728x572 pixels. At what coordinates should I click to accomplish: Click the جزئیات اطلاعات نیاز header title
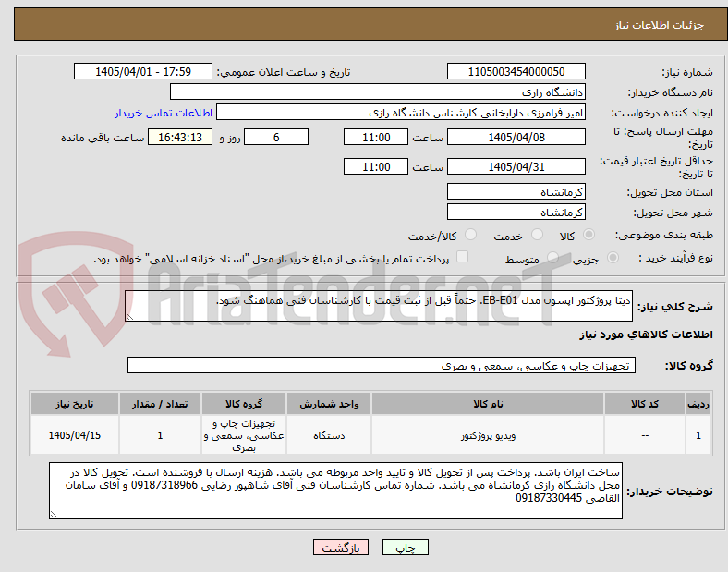point(660,25)
